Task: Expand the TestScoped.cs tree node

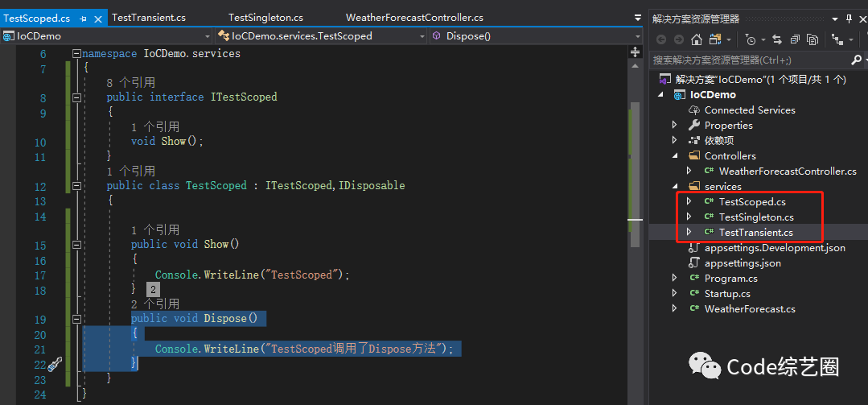Action: tap(689, 201)
